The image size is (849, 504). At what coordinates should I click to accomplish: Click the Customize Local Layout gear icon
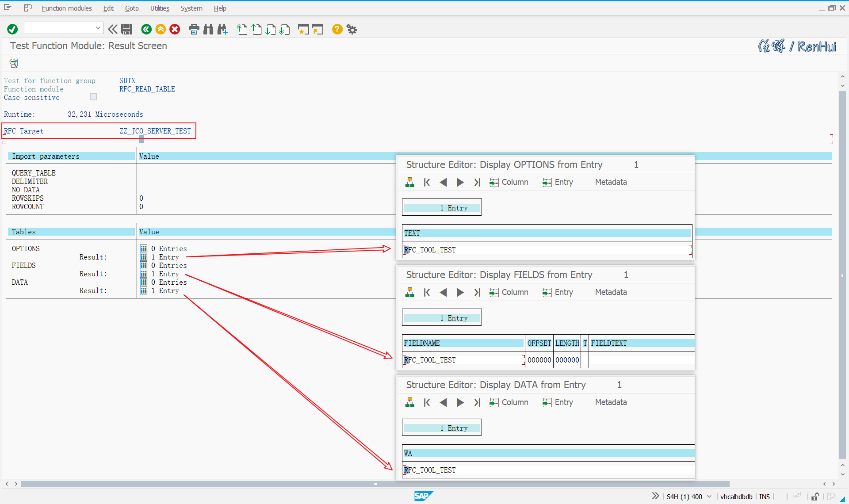click(352, 29)
